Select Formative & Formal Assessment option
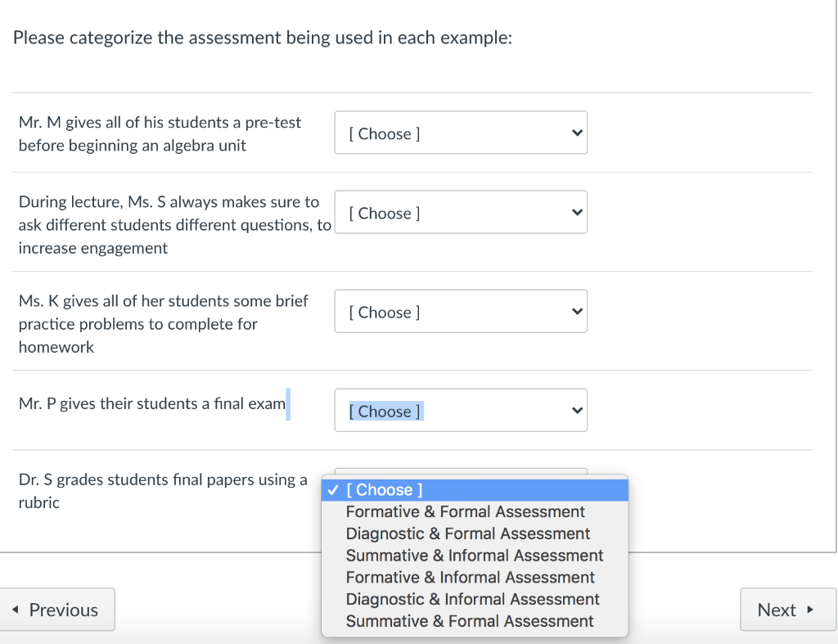The image size is (838, 644). 465,511
